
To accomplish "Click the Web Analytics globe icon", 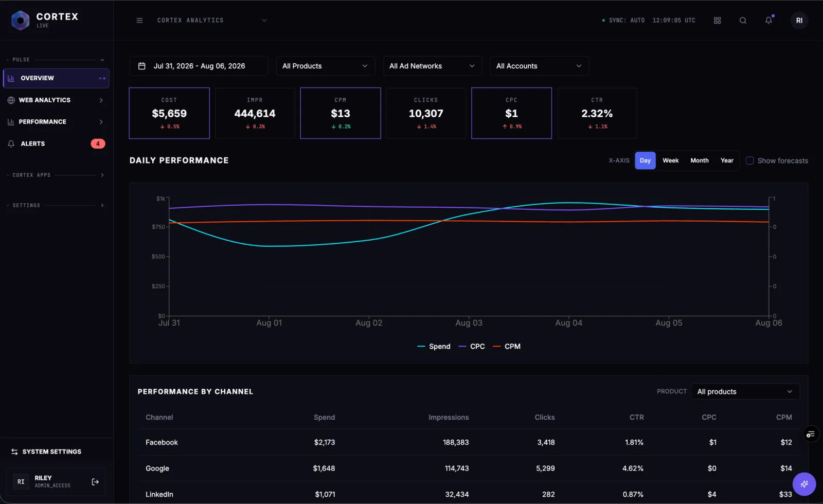I will [x=11, y=100].
